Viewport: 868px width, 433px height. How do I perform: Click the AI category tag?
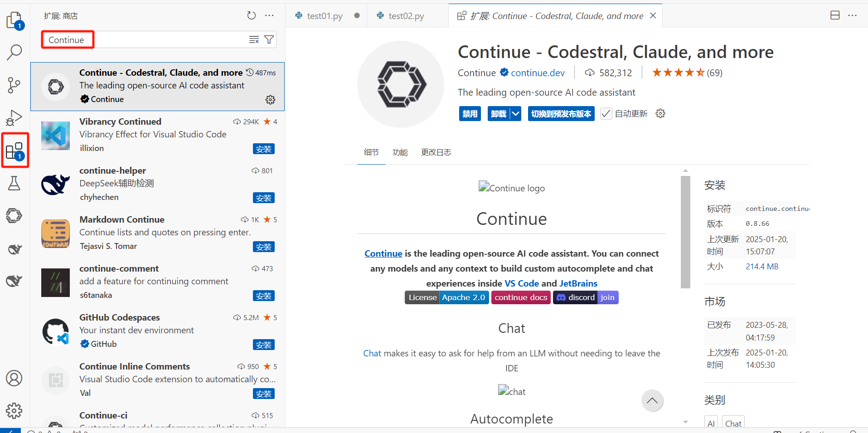pyautogui.click(x=711, y=423)
